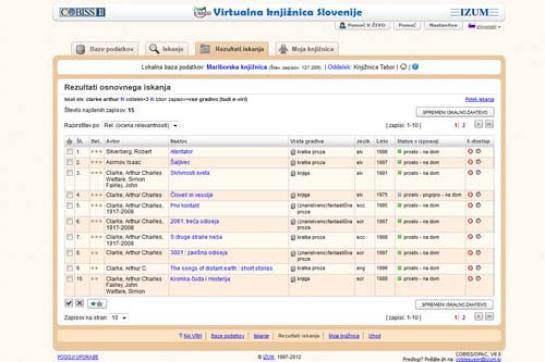Viewport: 545px width, 362px height.
Task: Tick checkbox for record 1 Silverberg
Action: click(70, 152)
